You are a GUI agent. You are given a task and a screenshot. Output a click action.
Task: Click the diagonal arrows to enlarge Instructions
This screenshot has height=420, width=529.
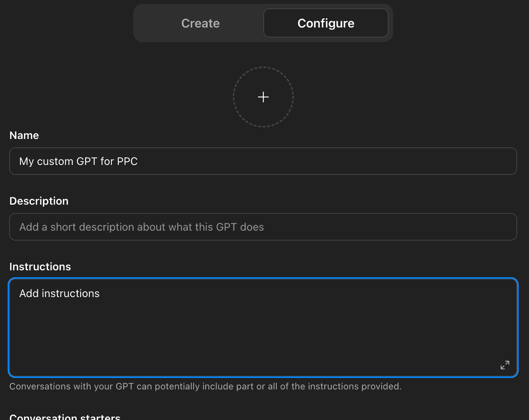[505, 365]
